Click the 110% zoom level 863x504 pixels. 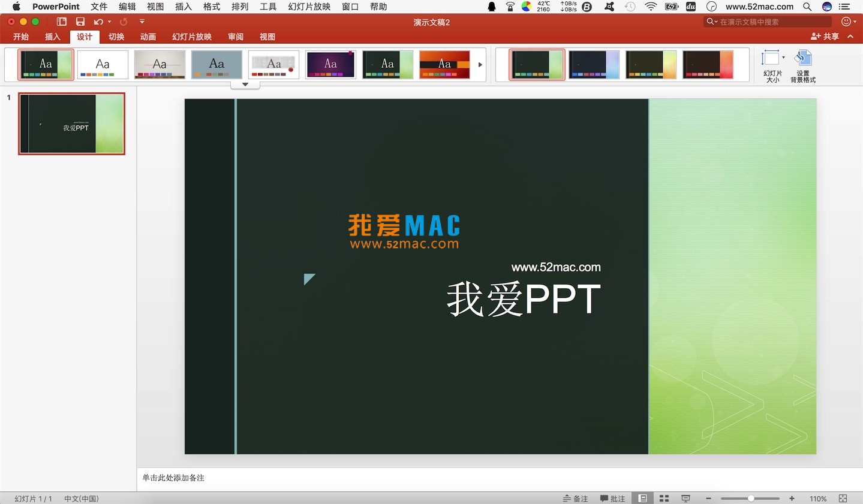(818, 499)
